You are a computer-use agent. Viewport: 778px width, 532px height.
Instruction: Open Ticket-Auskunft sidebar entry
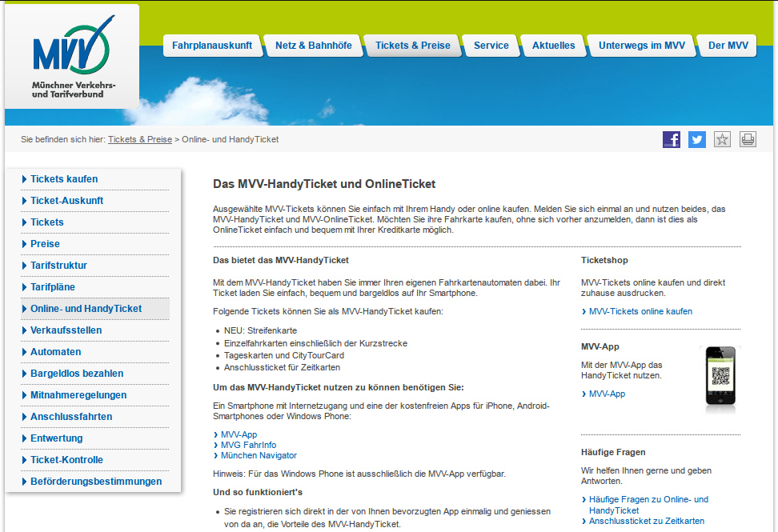point(67,201)
